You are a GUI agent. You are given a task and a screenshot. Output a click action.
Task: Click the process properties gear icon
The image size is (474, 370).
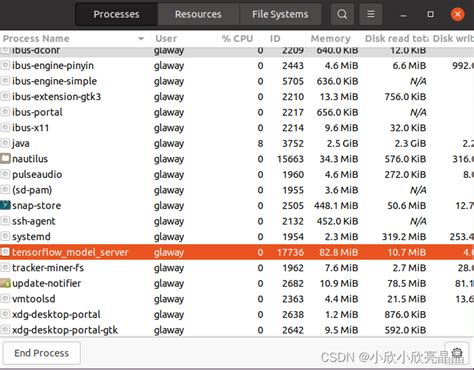(457, 353)
